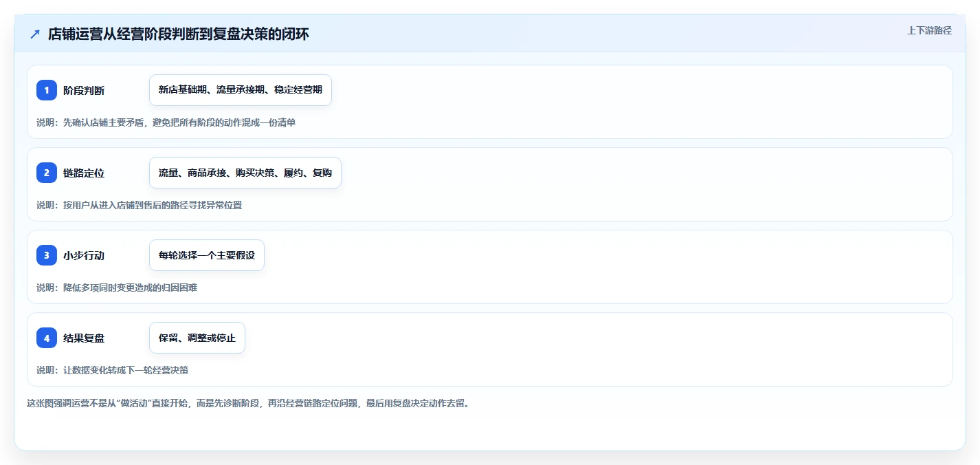The image size is (980, 465).
Task: Click the note 降低多项同时变更造成的归因困难
Action: pos(117,288)
